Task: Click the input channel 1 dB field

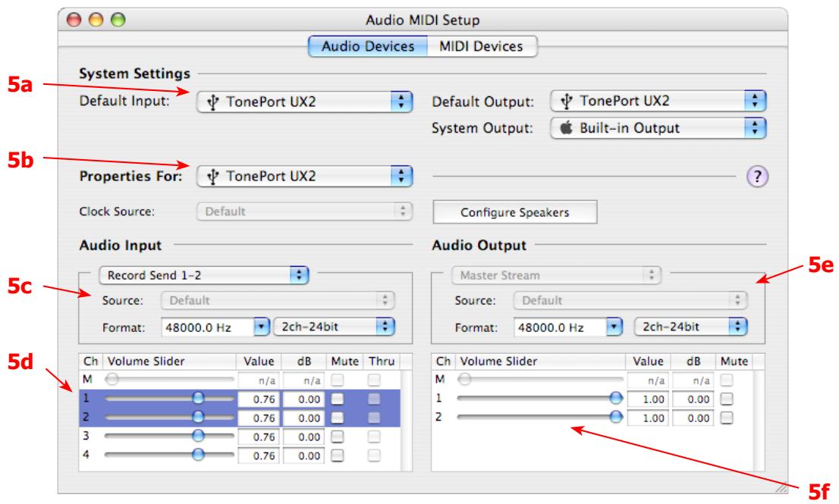Action: pyautogui.click(x=303, y=399)
